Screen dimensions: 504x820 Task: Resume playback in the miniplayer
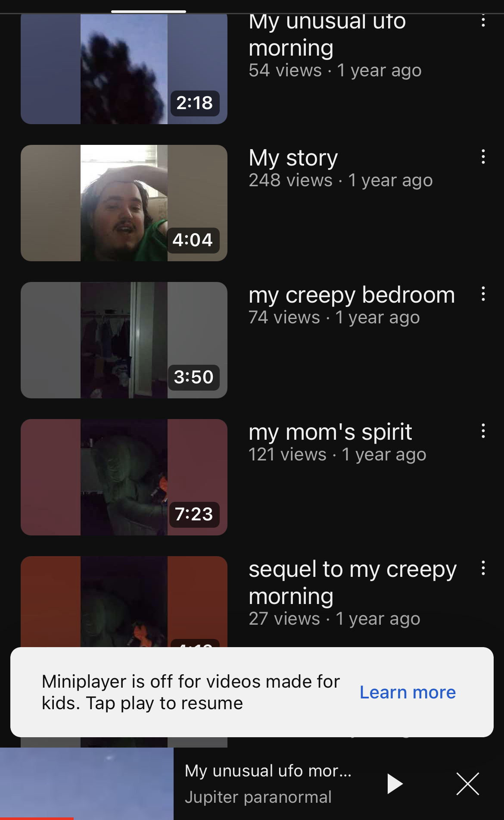[394, 783]
